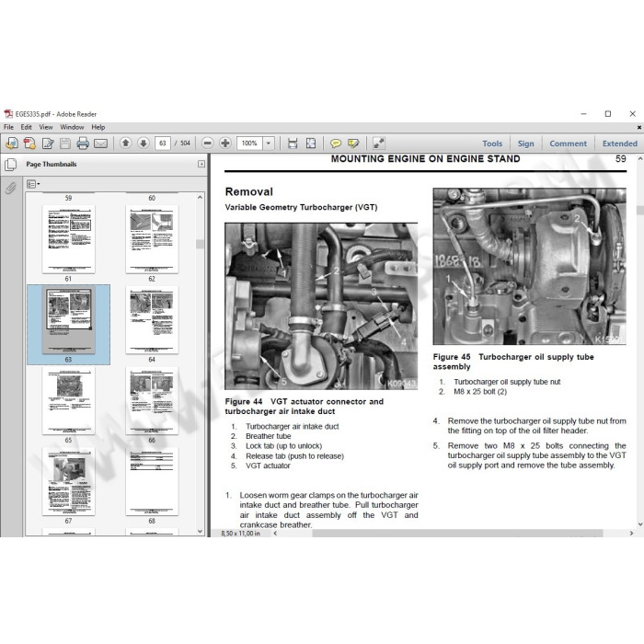Open the Attachments paperclip panel
Image resolution: width=644 pixels, height=644 pixels.
pos(10,188)
